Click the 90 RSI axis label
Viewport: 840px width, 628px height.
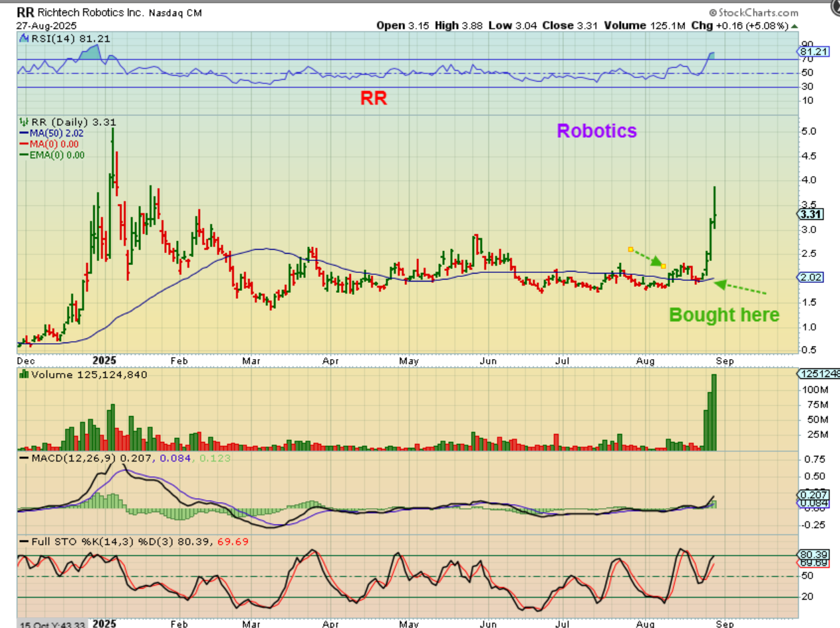coord(807,44)
